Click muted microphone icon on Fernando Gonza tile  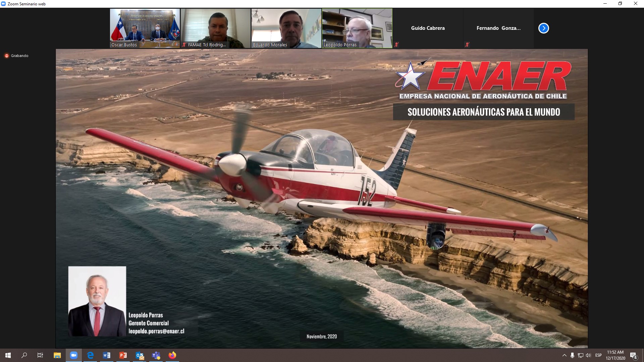coord(467,45)
